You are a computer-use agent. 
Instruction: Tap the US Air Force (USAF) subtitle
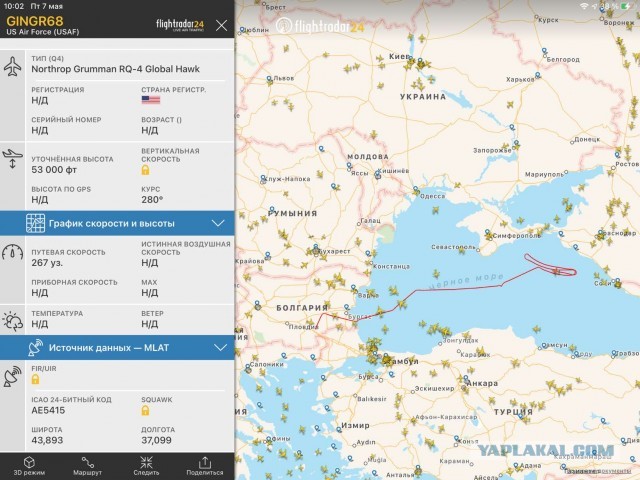43,32
